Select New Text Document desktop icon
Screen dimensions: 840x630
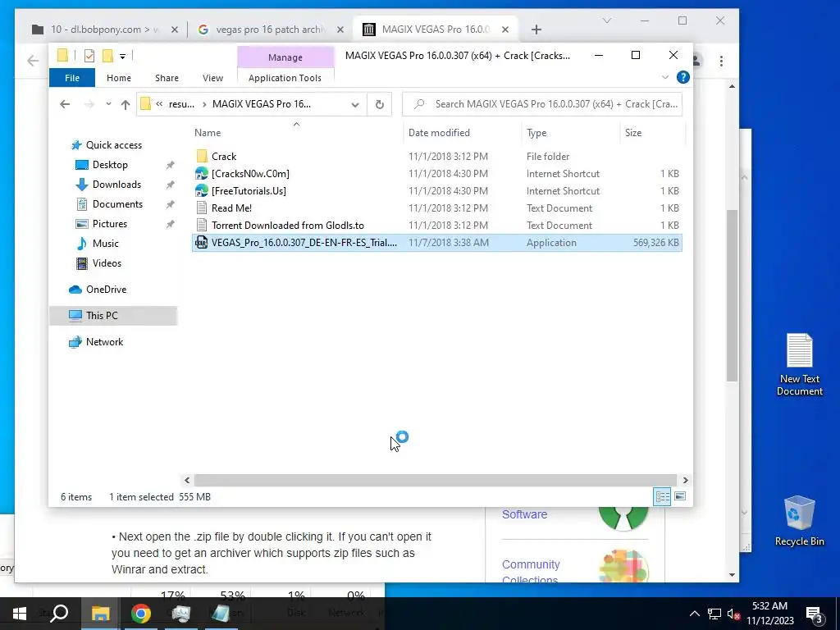799,364
